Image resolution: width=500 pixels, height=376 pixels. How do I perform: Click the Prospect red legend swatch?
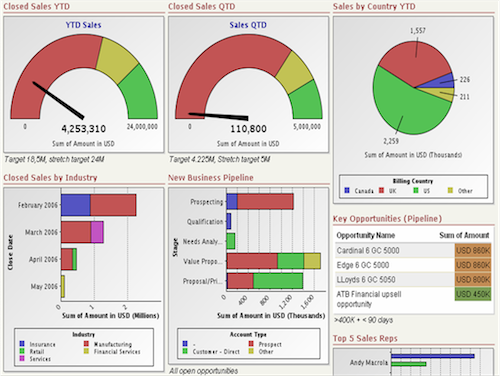pos(251,344)
